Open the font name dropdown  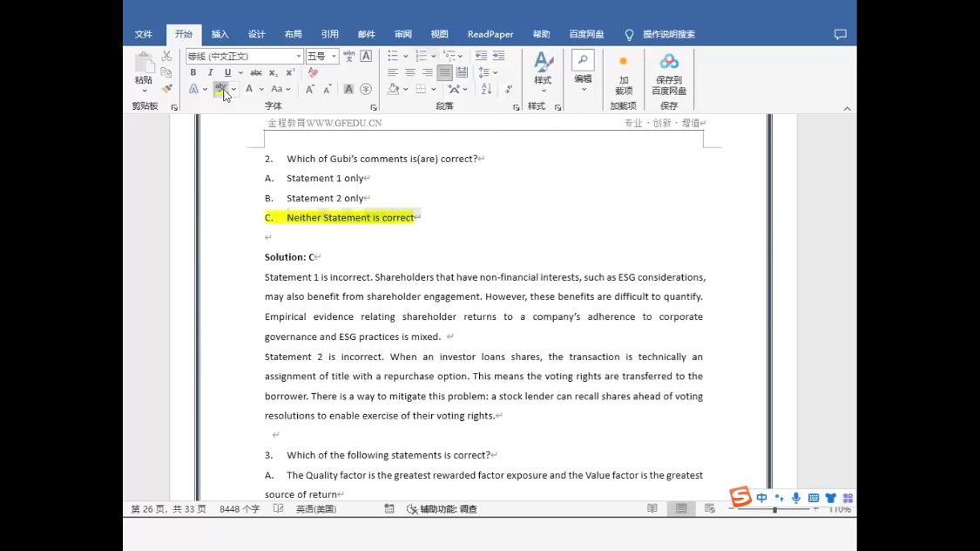pyautogui.click(x=299, y=57)
